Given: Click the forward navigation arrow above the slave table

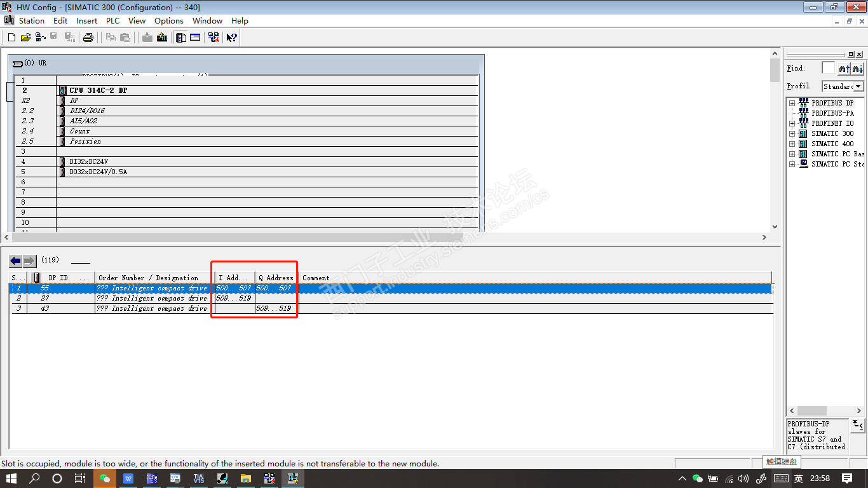Looking at the screenshot, I should pos(30,261).
